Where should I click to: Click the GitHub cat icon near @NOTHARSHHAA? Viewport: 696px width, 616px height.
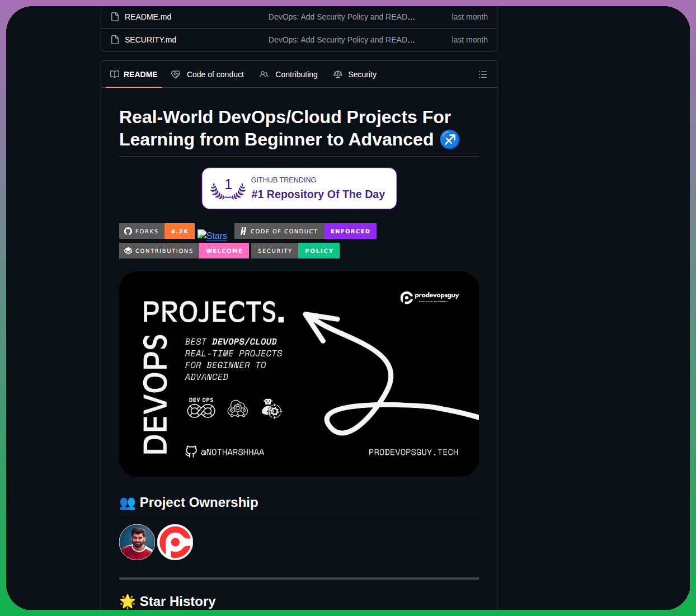[191, 452]
